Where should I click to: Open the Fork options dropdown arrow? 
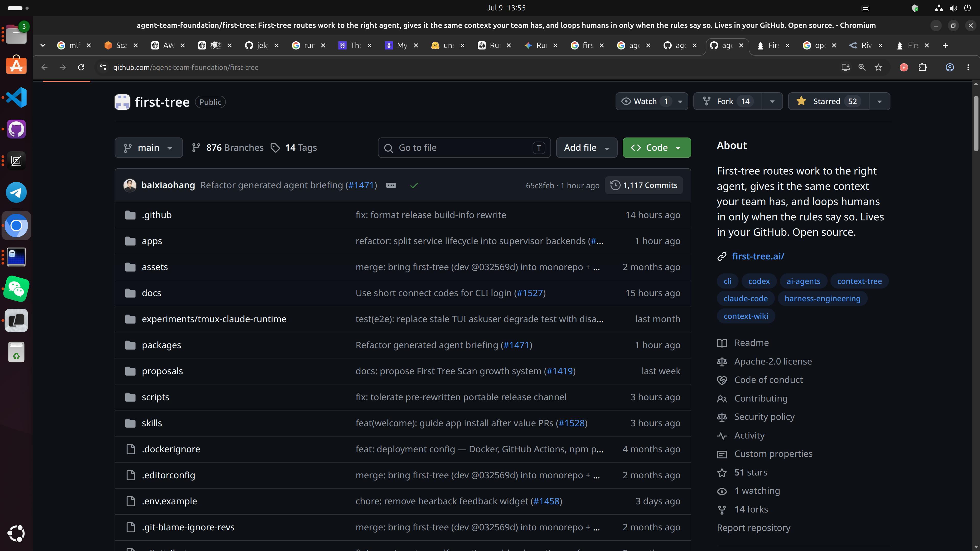pyautogui.click(x=772, y=102)
